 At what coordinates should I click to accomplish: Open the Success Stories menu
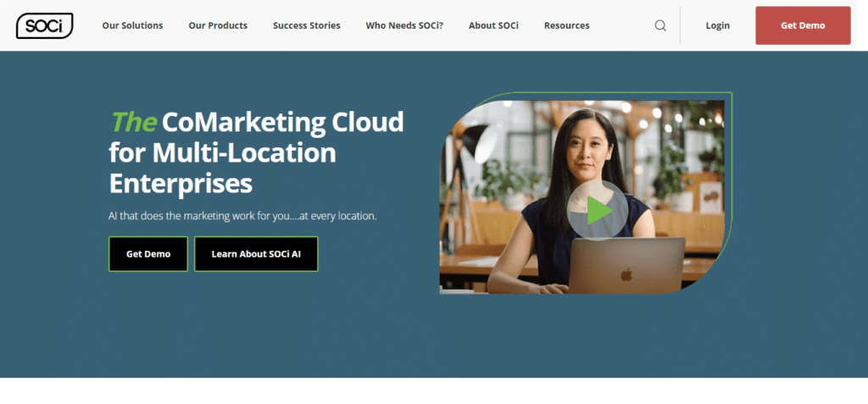click(x=307, y=25)
